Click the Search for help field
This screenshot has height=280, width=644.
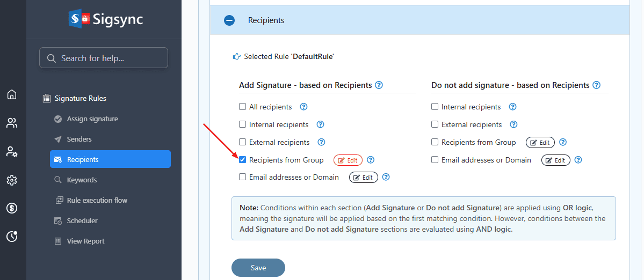(104, 58)
